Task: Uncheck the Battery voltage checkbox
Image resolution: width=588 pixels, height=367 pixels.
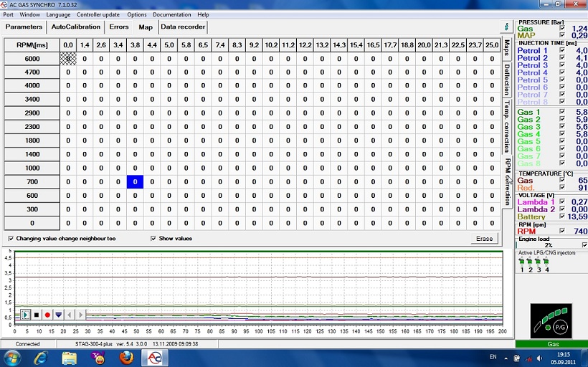Action: point(561,216)
